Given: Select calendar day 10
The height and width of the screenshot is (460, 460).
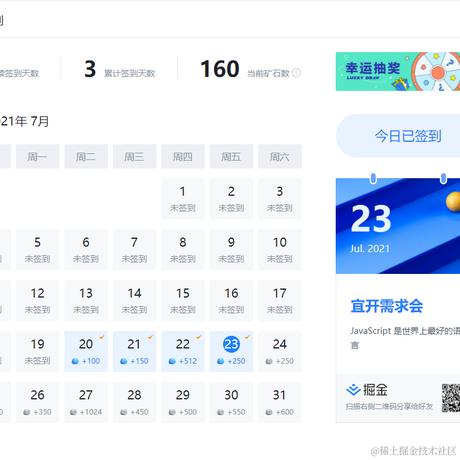Looking at the screenshot, I should click(x=280, y=250).
